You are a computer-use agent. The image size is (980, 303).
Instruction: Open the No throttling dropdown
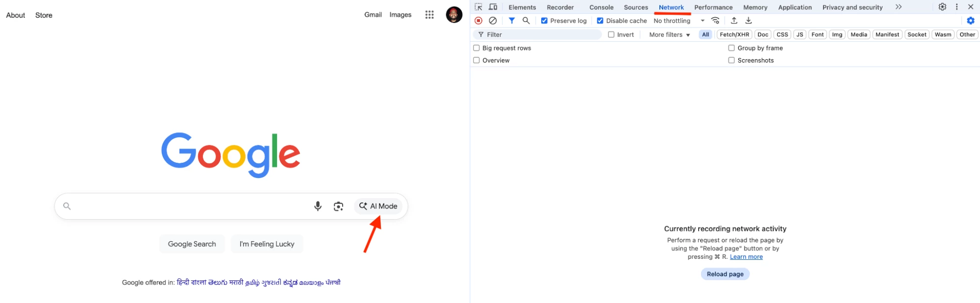pyautogui.click(x=679, y=21)
